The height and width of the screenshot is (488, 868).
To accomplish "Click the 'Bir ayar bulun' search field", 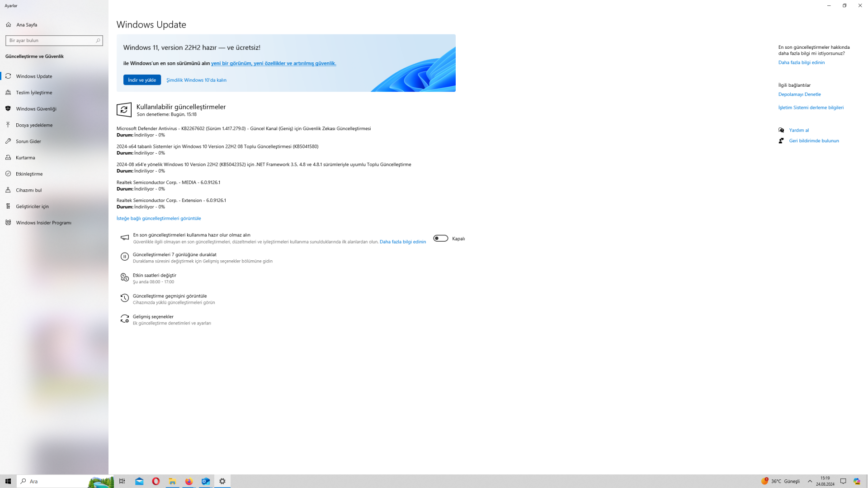I will [x=51, y=41].
